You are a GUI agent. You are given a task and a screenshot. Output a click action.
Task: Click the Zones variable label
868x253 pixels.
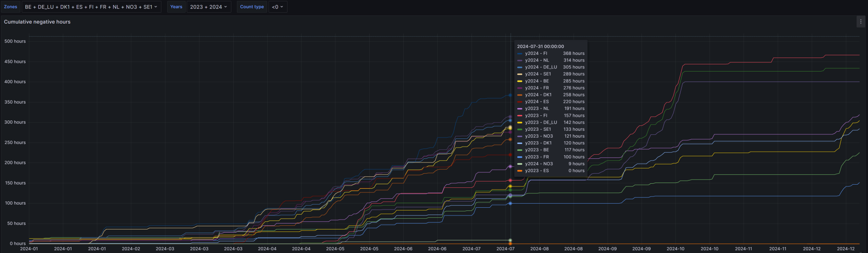[x=10, y=7]
